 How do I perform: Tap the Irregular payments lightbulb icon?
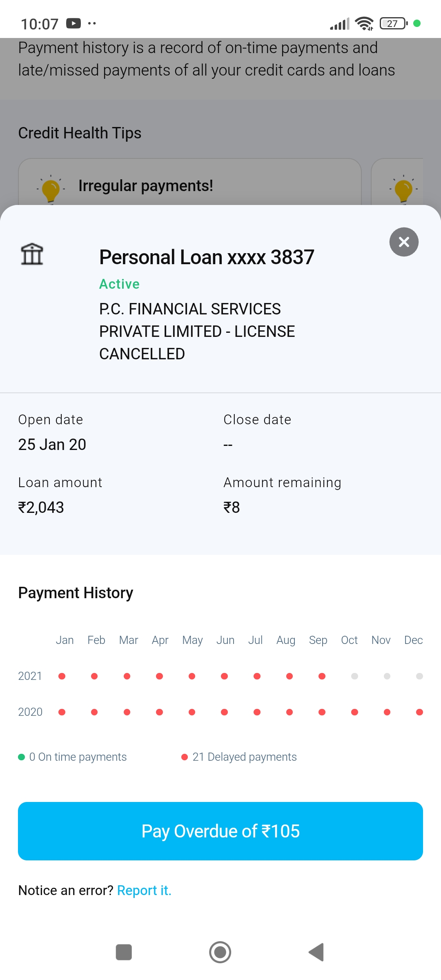click(x=51, y=189)
